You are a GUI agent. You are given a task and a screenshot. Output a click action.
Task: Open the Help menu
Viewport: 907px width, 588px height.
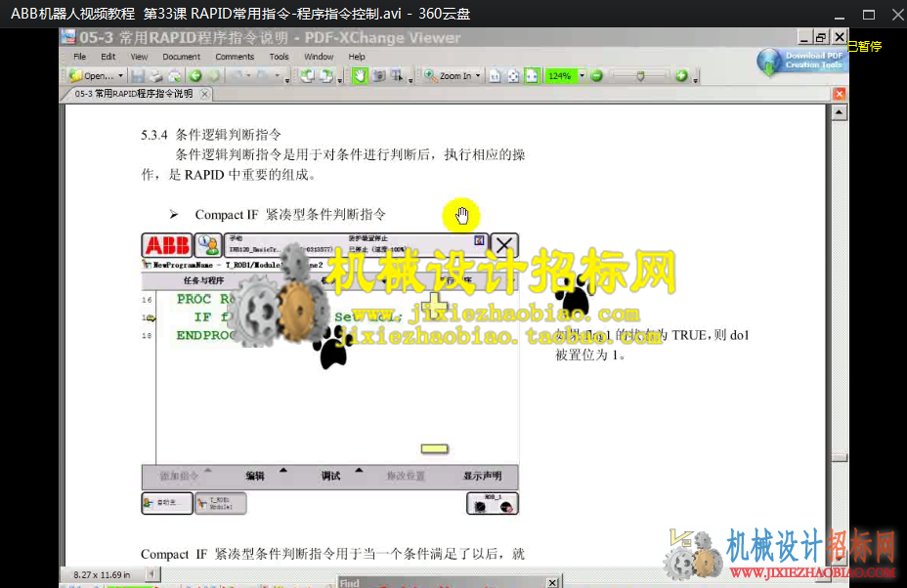point(357,57)
